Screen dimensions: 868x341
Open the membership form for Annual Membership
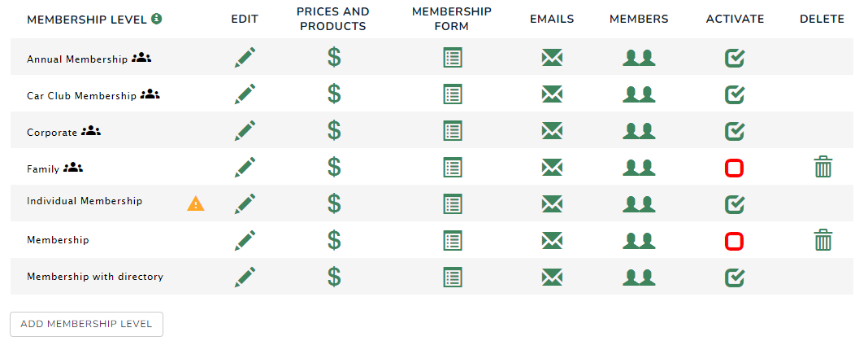[x=453, y=58]
